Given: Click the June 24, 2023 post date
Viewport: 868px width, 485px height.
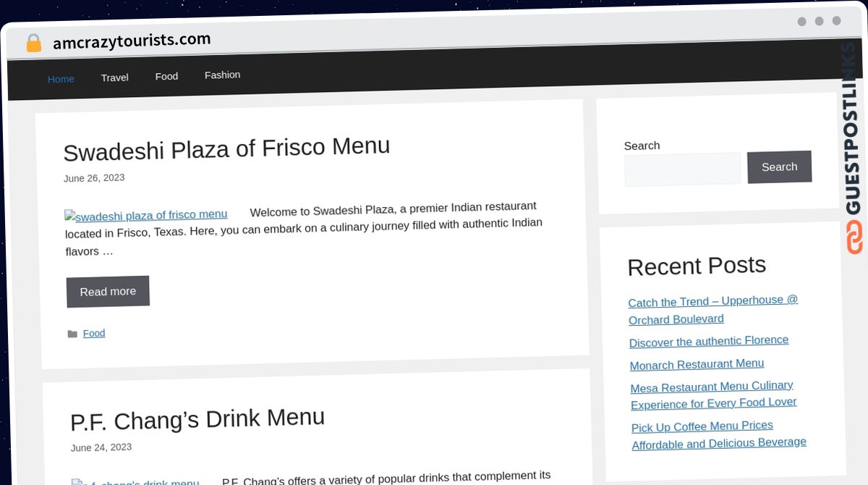Looking at the screenshot, I should [101, 447].
